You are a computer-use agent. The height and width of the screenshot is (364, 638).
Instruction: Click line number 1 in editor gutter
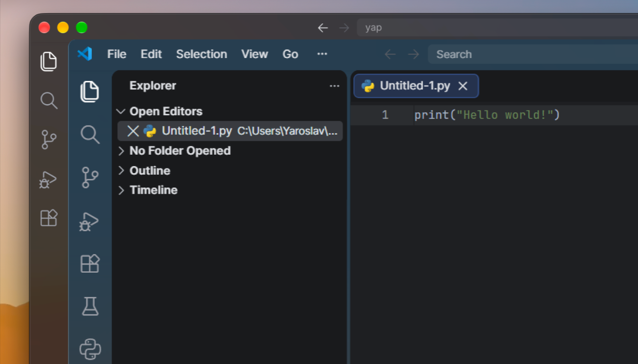click(385, 115)
